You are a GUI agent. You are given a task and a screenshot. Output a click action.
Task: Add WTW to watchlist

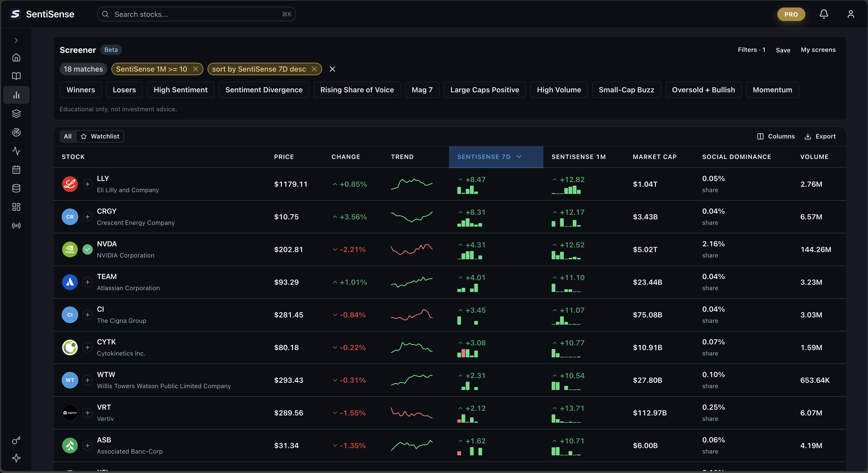click(88, 380)
